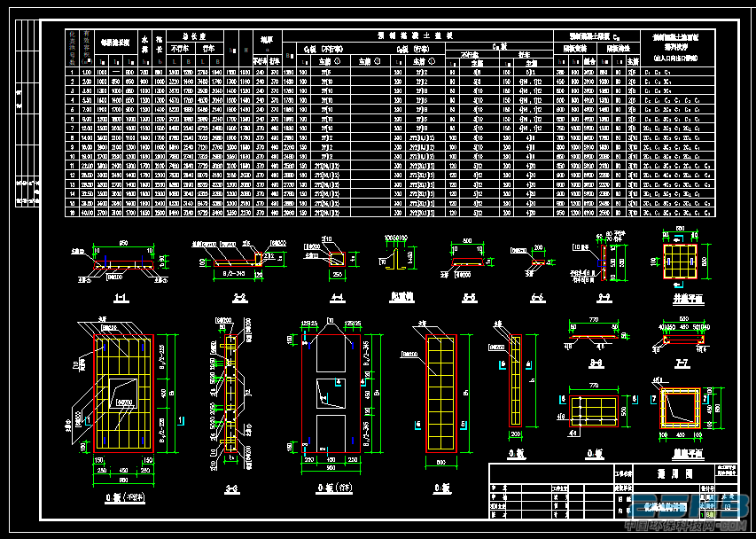This screenshot has height=539, width=756.
Task: Select the "9-9" section label
Action: (604, 299)
